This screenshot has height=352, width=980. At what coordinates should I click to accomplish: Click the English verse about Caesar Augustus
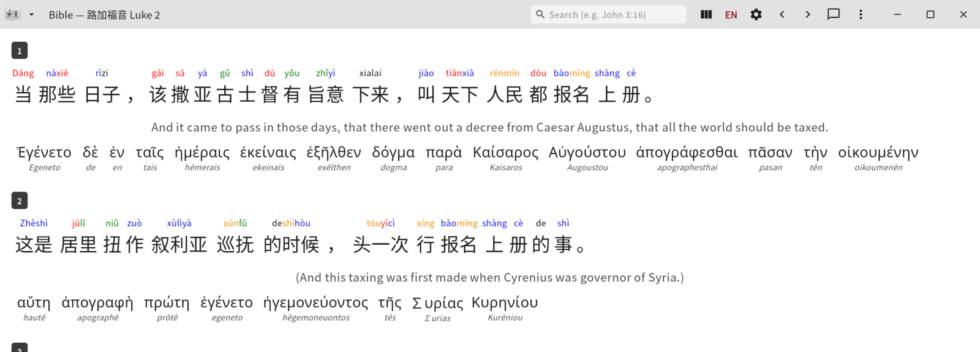[x=489, y=128]
